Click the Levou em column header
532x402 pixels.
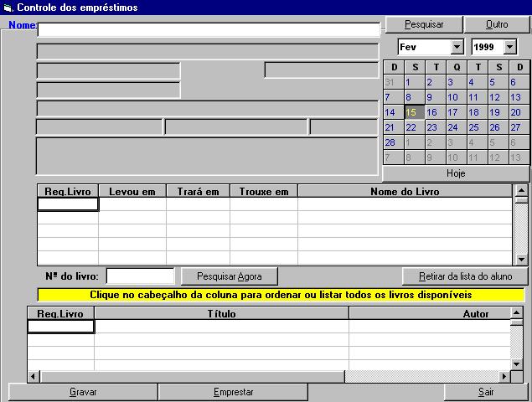click(x=132, y=192)
